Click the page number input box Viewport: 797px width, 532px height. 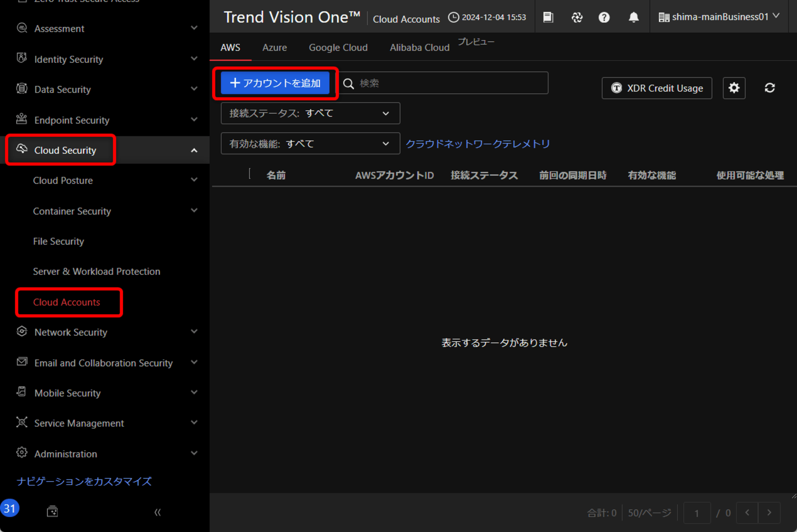tap(697, 513)
